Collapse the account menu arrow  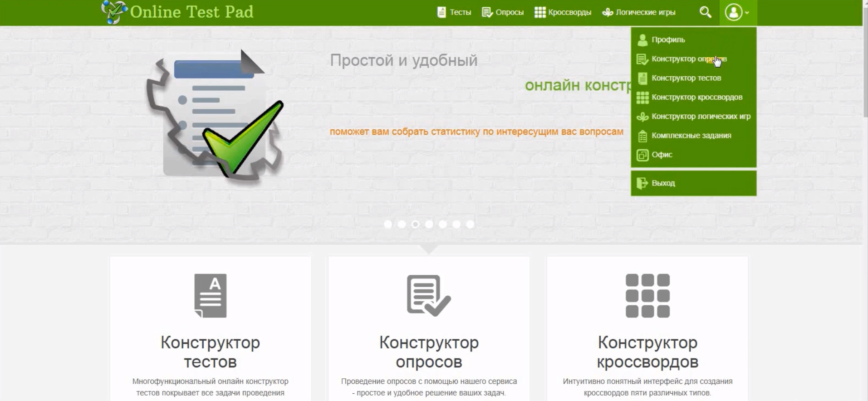tap(747, 13)
